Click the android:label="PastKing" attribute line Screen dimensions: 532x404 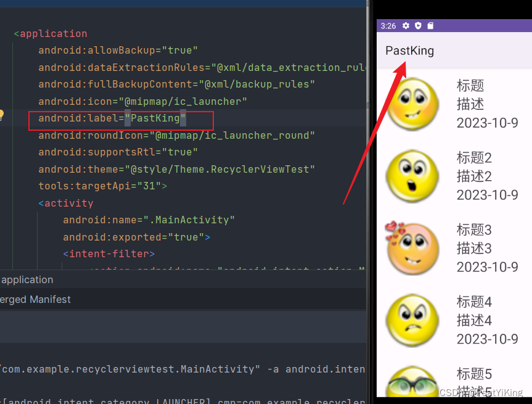(x=112, y=118)
